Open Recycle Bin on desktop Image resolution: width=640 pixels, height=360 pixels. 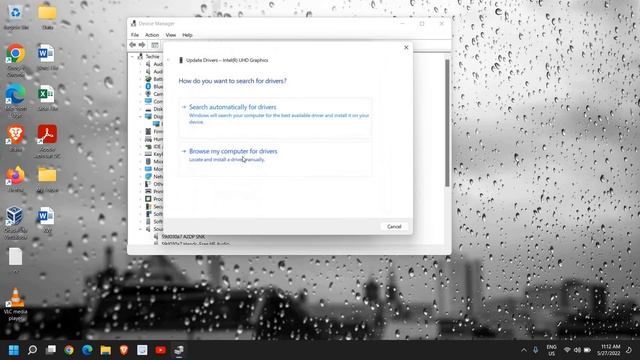click(x=16, y=18)
